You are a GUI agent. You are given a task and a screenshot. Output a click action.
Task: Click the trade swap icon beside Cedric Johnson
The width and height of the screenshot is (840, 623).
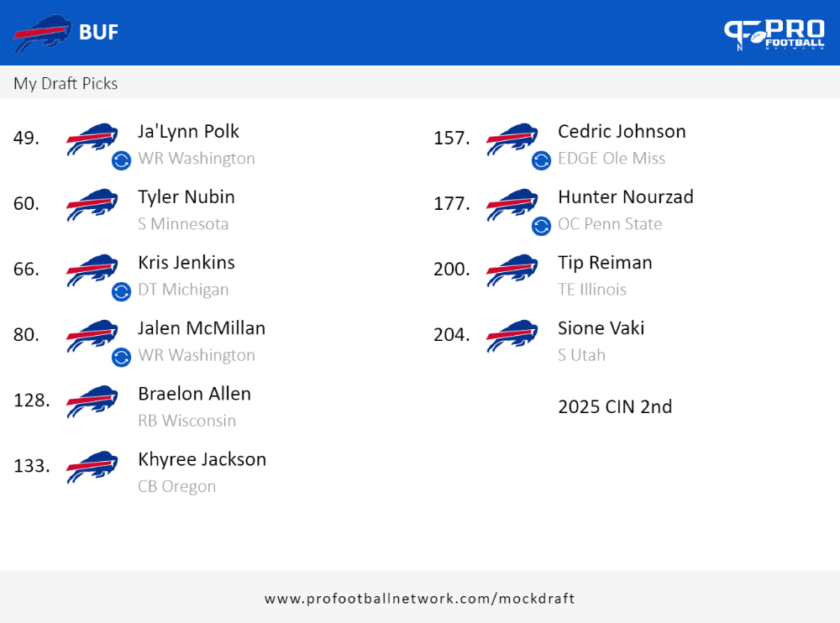click(541, 160)
